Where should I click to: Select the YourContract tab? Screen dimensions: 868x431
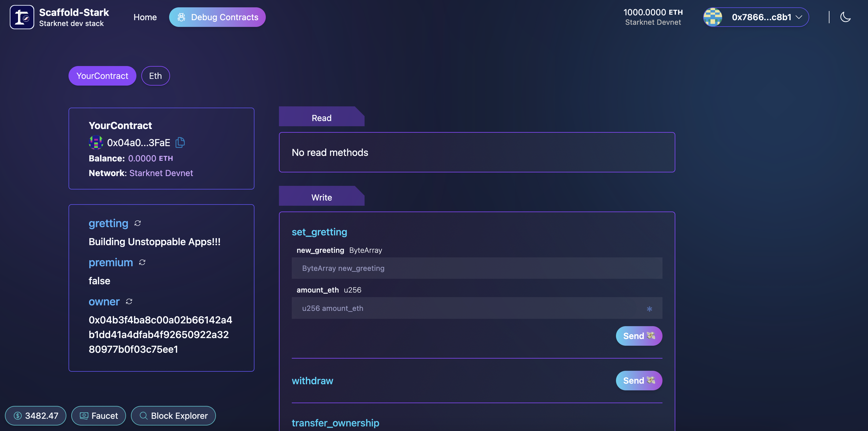(102, 76)
